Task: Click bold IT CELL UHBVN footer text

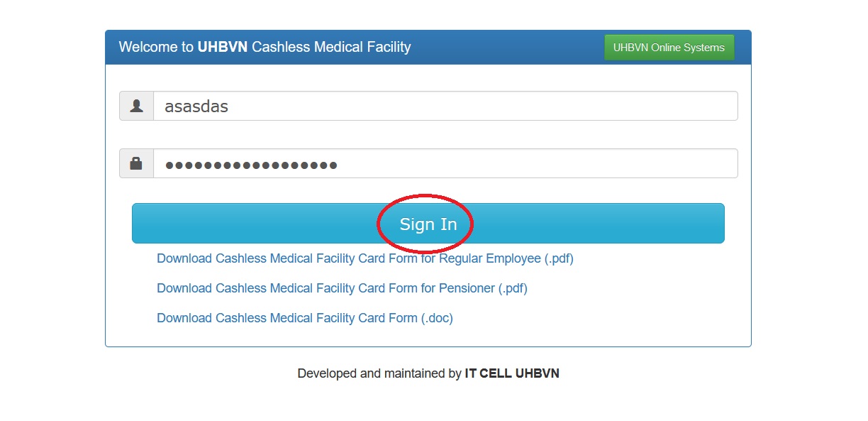Action: [x=512, y=373]
